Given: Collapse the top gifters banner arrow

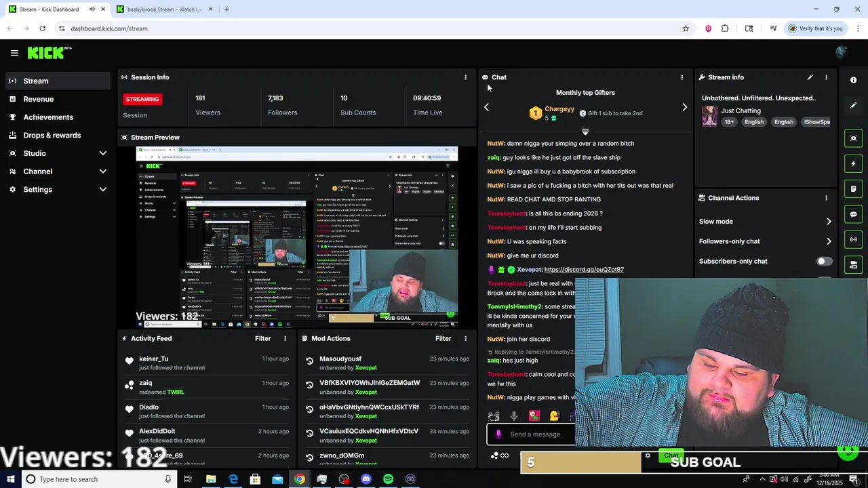Looking at the screenshot, I should tap(585, 131).
